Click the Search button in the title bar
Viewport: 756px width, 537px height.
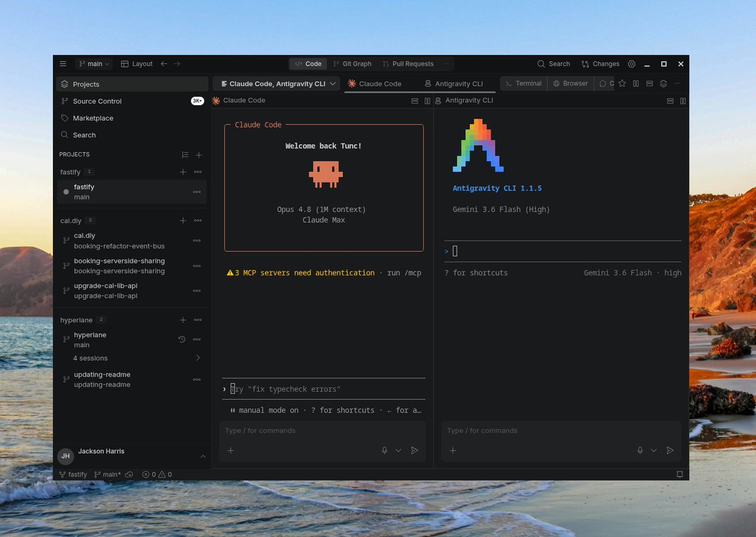pyautogui.click(x=553, y=64)
